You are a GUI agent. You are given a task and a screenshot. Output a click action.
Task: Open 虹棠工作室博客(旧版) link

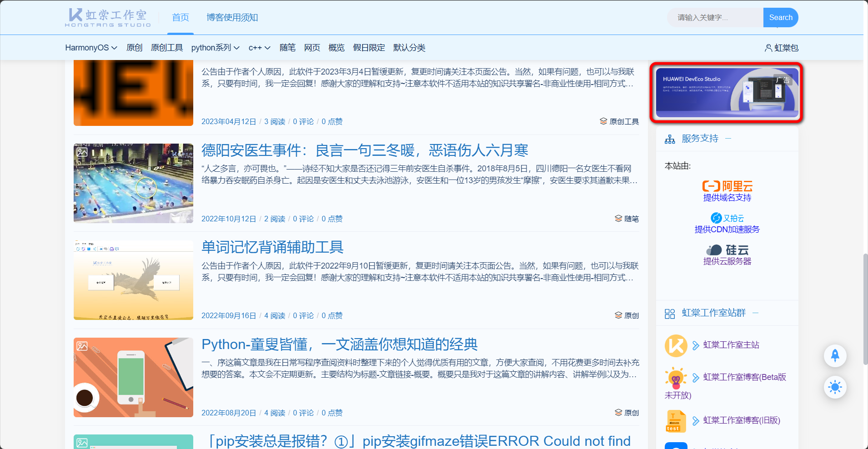(x=742, y=420)
